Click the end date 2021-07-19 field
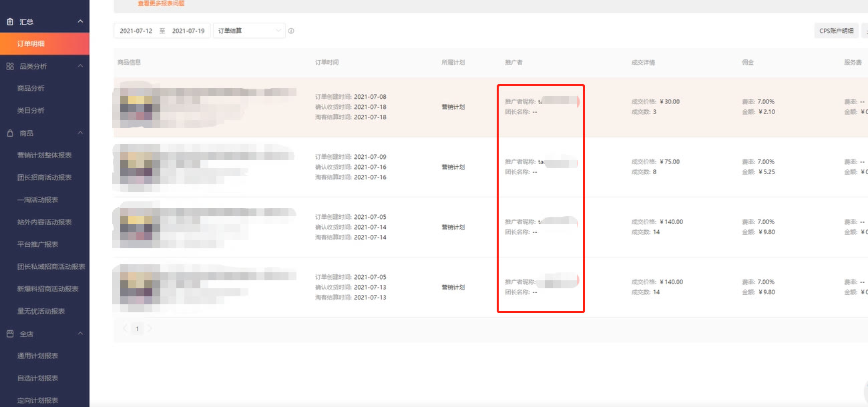Image resolution: width=868 pixels, height=407 pixels. [188, 31]
